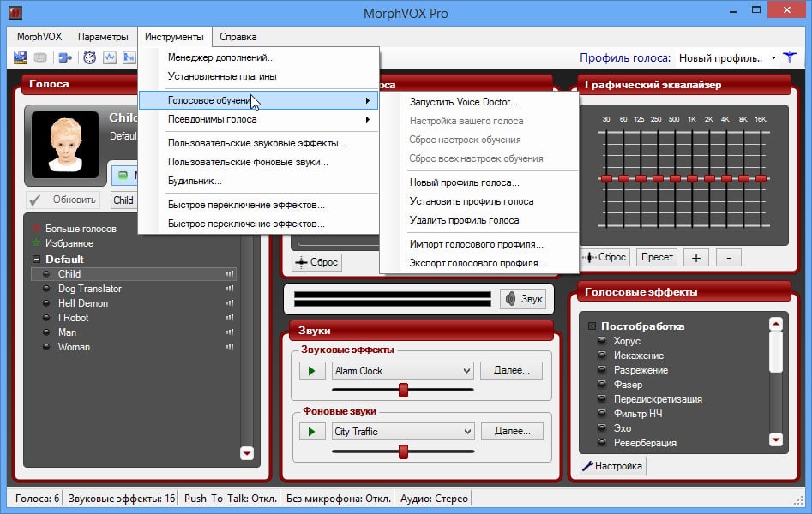Click the signal bars icon on Man row

(x=230, y=332)
